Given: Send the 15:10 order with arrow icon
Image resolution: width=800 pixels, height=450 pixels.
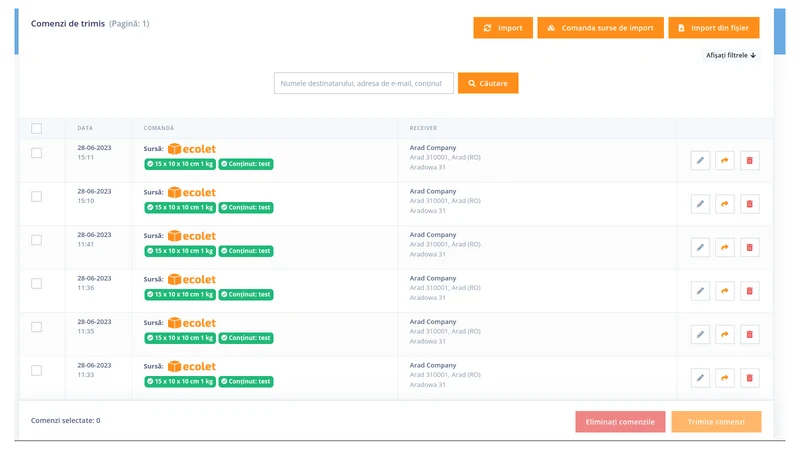Looking at the screenshot, I should click(x=724, y=204).
